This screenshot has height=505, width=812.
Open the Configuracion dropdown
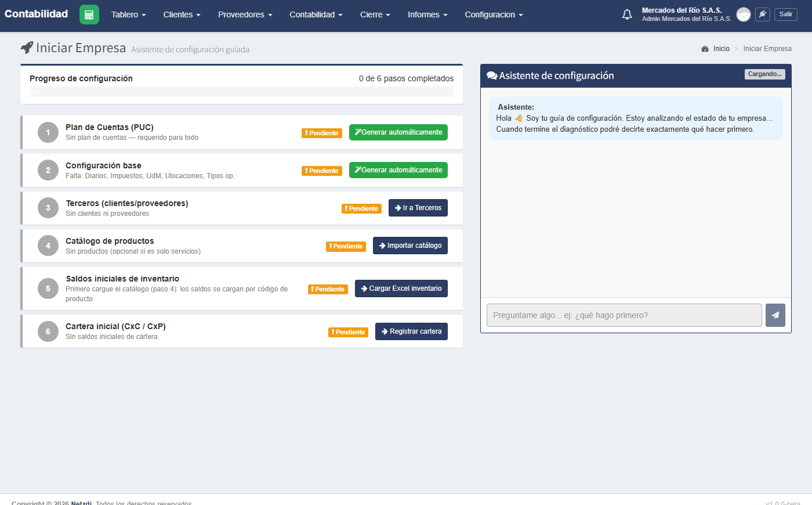[494, 15]
